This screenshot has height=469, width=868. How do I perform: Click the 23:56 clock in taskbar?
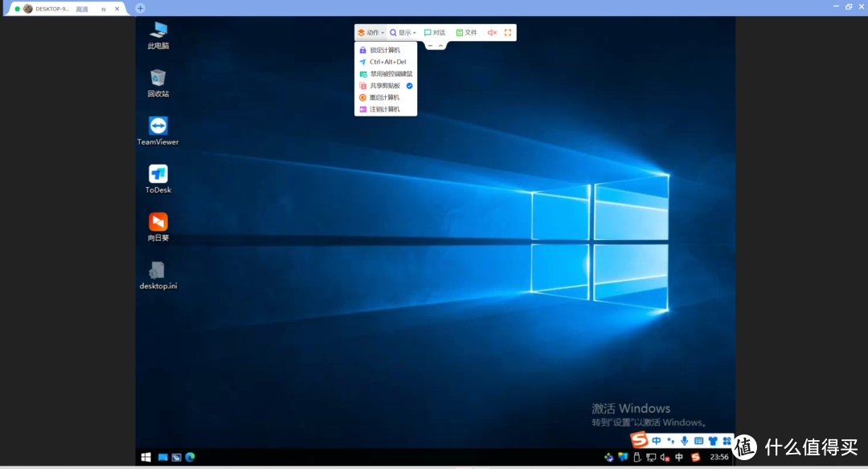(x=719, y=457)
